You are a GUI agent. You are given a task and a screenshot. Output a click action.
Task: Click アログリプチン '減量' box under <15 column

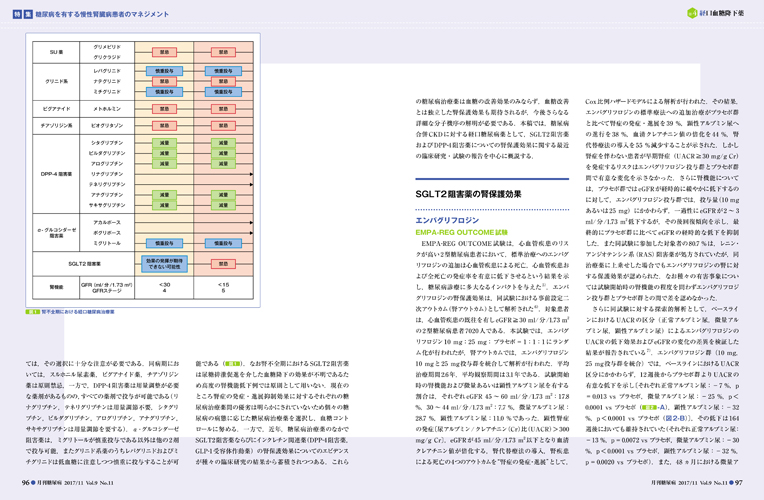coord(223,164)
